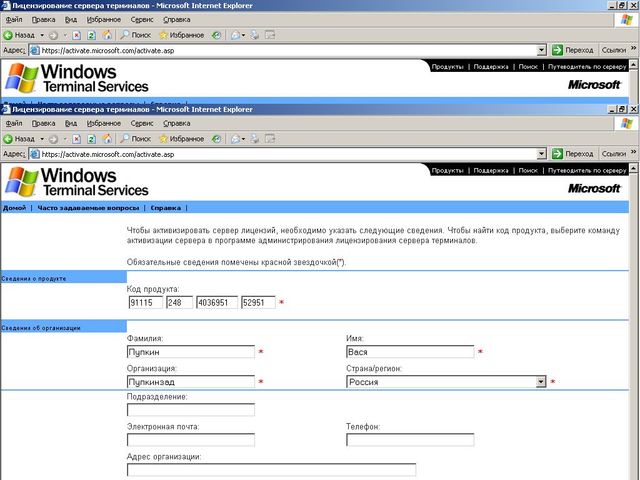This screenshot has height=480, width=640.
Task: Click Edit page icon in lower window toolbar
Action: coord(270,139)
